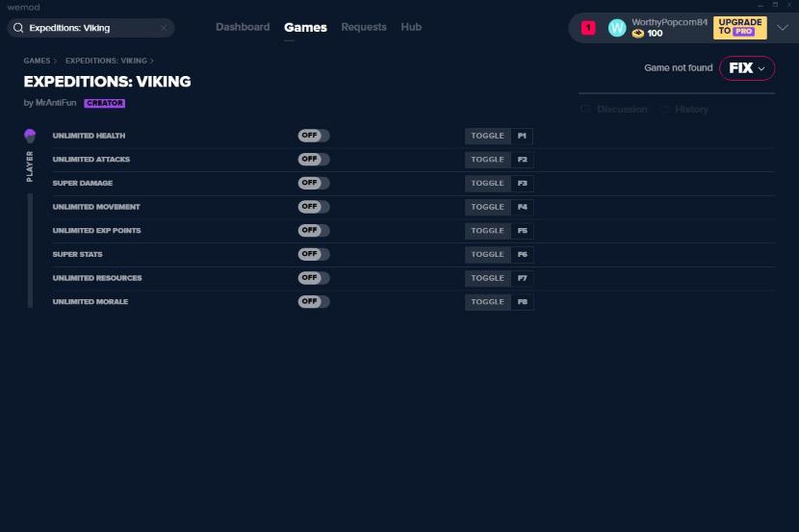Viewport: 799px width, 532px height.
Task: Click Toggle button for Unlimited Movement
Action: click(488, 207)
